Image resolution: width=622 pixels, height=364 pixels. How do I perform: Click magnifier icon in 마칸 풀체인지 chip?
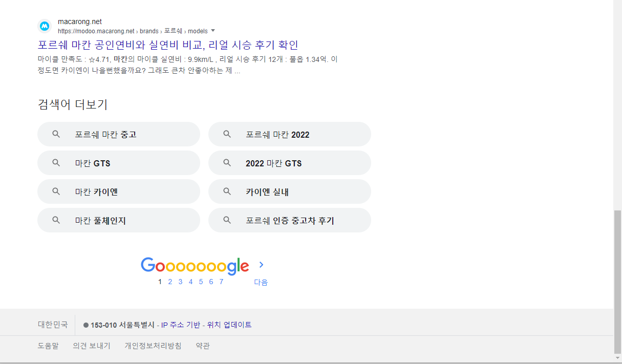click(56, 220)
